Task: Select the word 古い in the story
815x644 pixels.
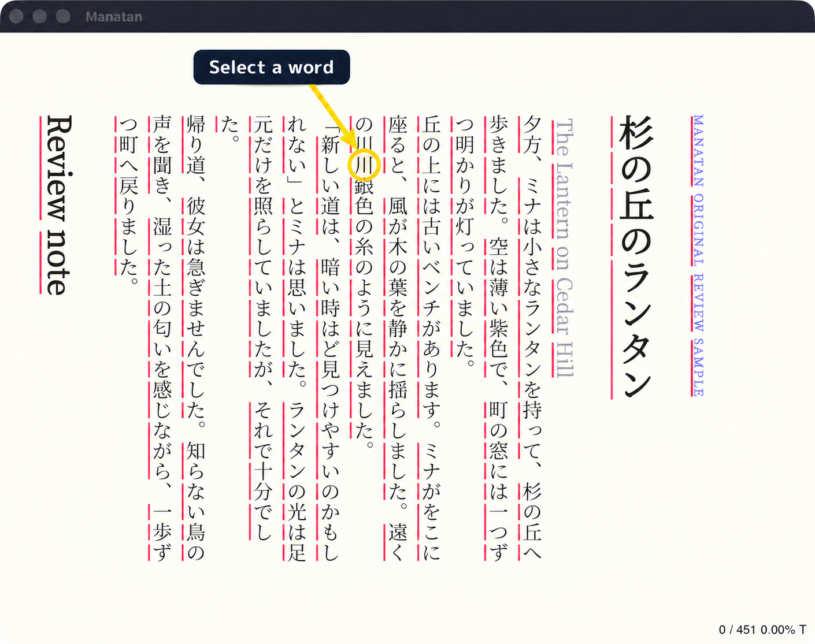Action: [431, 237]
